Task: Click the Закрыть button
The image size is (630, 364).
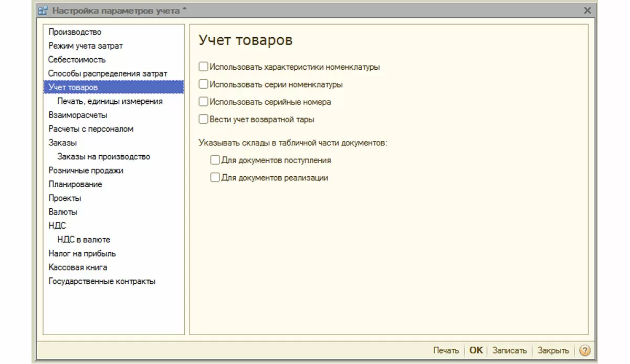Action: [553, 350]
